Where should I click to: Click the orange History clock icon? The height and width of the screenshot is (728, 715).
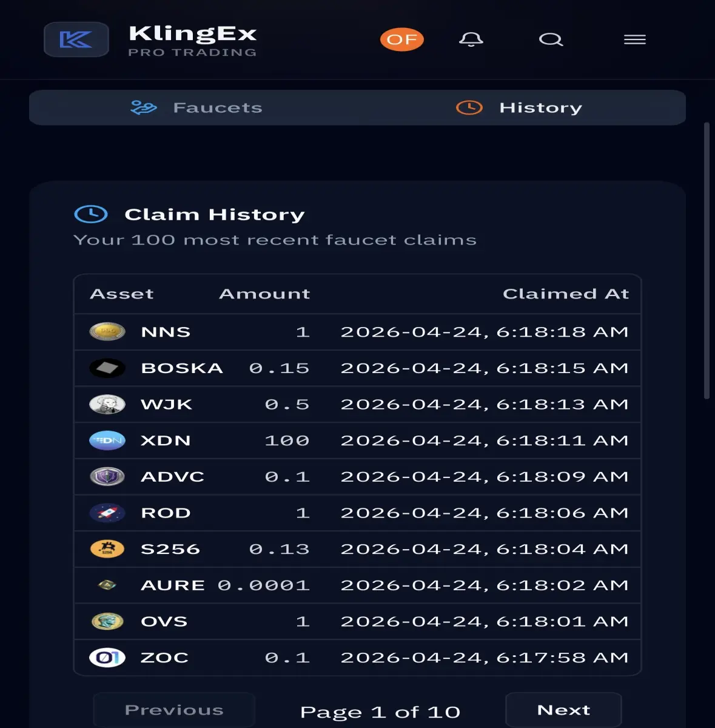(469, 108)
